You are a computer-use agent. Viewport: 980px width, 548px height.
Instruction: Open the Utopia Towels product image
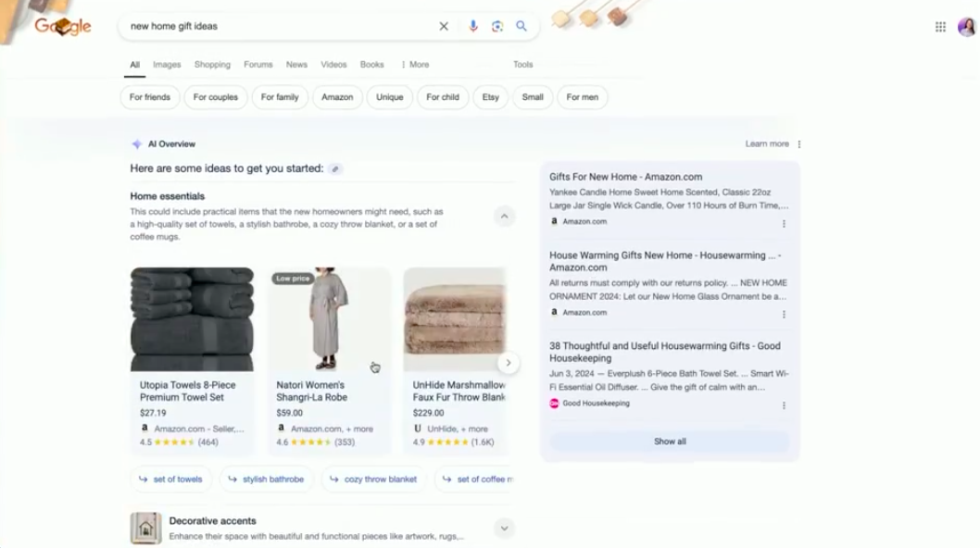pyautogui.click(x=192, y=319)
